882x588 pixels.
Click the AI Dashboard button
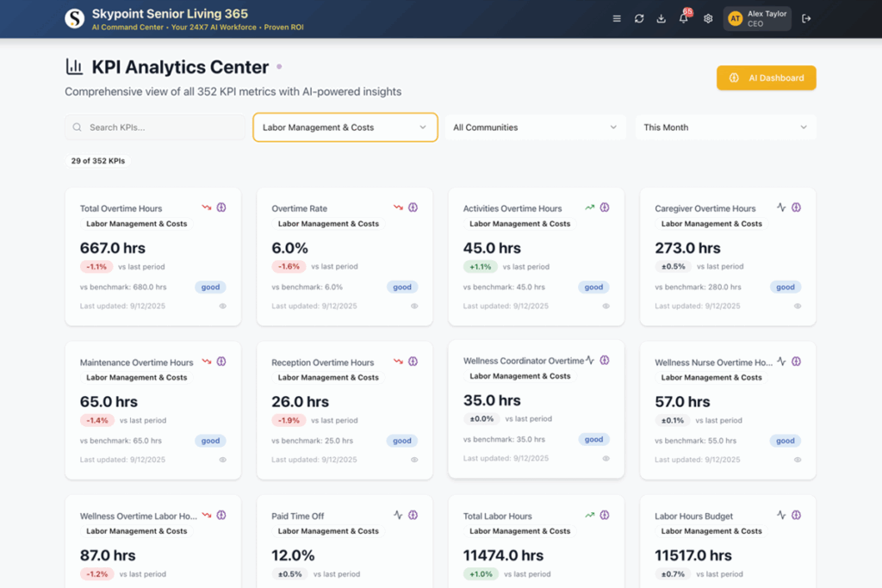tap(766, 78)
